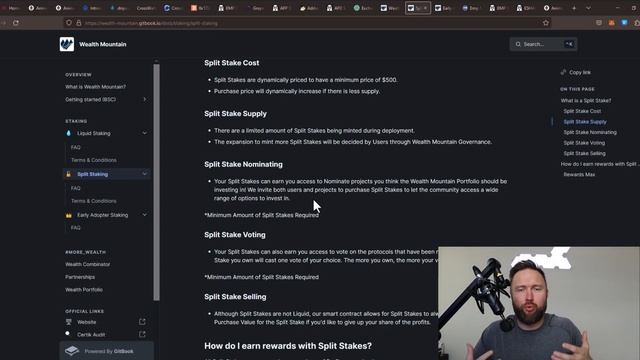Jump to Split Stake Selling in page outline
The width and height of the screenshot is (640, 360).
click(x=584, y=153)
